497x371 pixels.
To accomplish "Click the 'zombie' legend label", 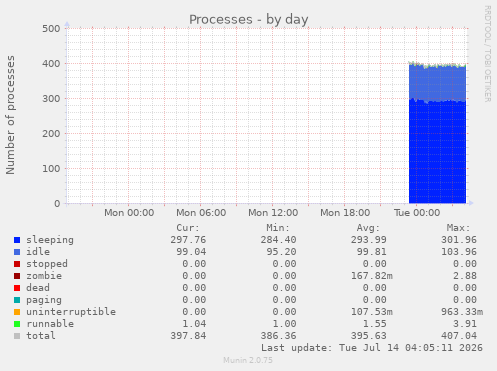I will tap(44, 276).
